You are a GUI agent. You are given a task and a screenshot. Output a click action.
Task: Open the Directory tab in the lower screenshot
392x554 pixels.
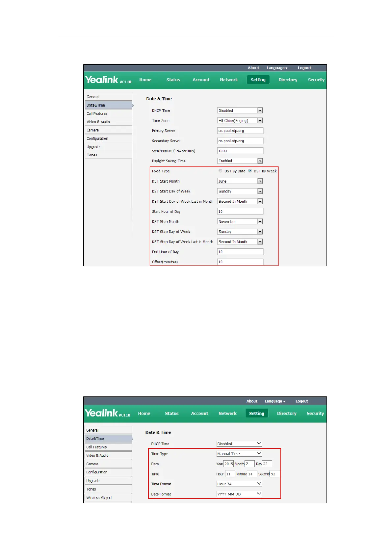click(287, 414)
